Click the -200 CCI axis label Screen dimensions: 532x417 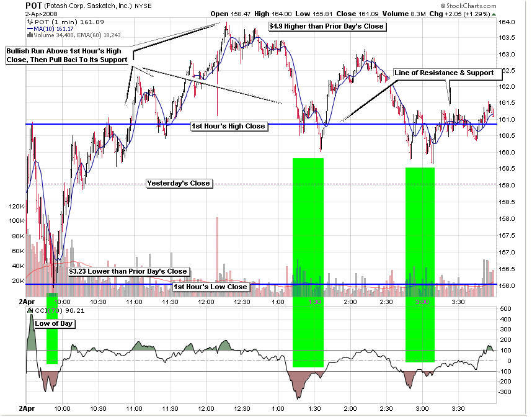click(x=504, y=382)
